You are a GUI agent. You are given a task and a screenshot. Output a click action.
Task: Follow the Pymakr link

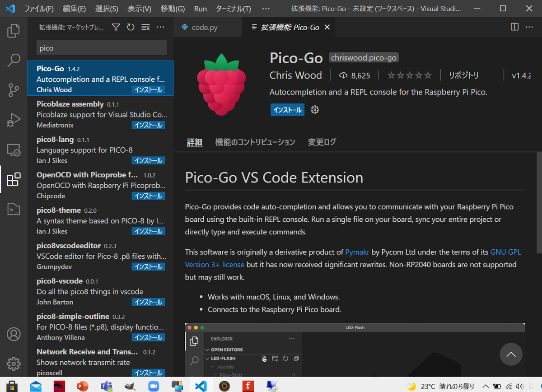point(358,252)
